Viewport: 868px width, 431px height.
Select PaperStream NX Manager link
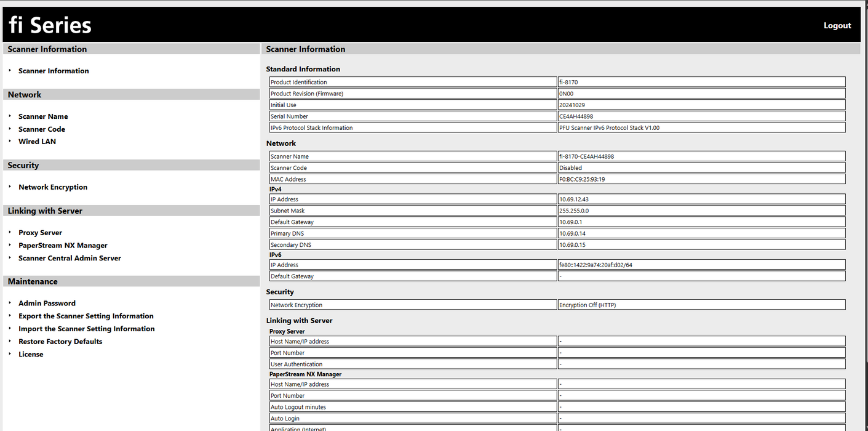click(x=63, y=245)
